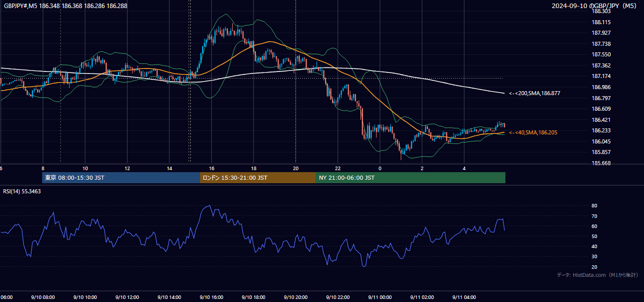Click hour label 12 under price chart

[x=127, y=168]
